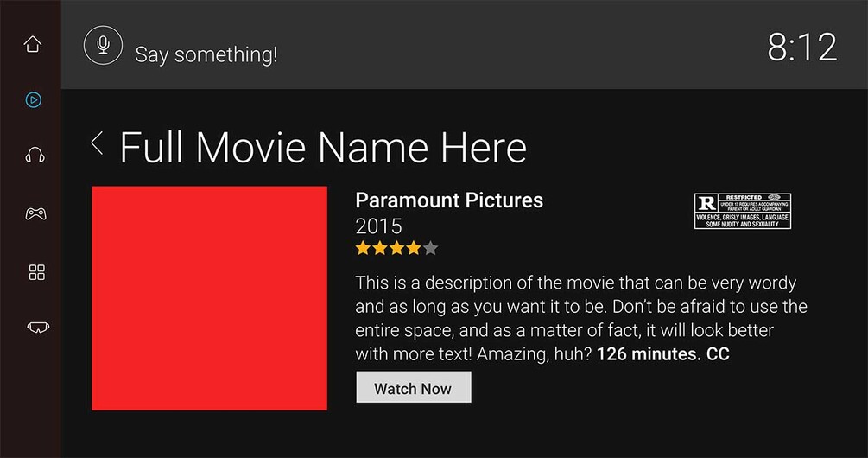The image size is (868, 458).
Task: Activate the microphone voice search
Action: pyautogui.click(x=103, y=45)
